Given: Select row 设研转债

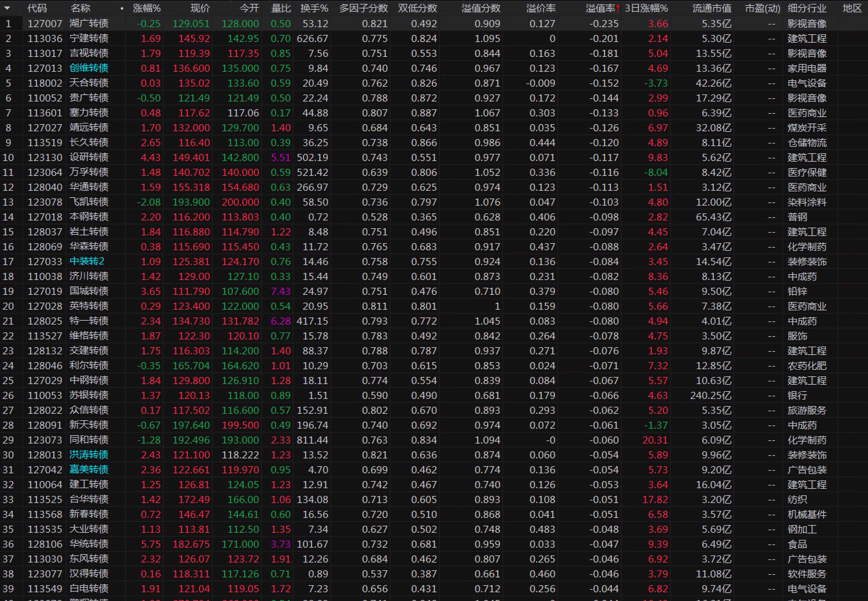Looking at the screenshot, I should [434, 157].
